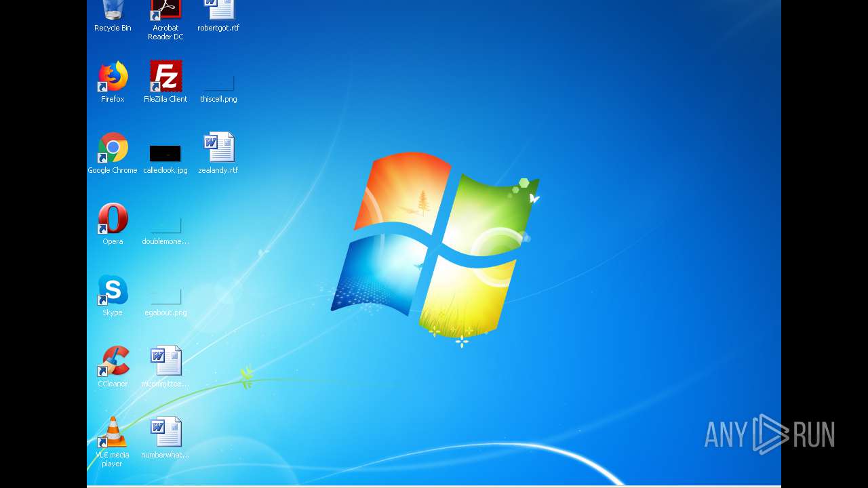Click the "Recycle Bin" label text
868x488 pixels.
(113, 28)
